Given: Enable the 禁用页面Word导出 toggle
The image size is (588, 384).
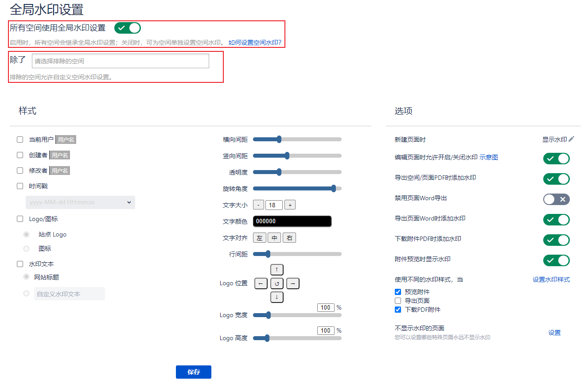Looking at the screenshot, I should pyautogui.click(x=556, y=199).
